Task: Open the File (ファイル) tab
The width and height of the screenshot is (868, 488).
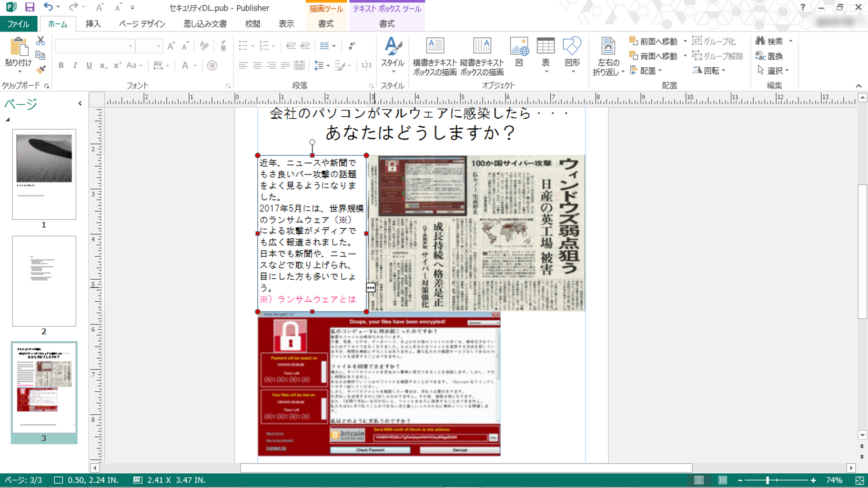Action: click(x=18, y=24)
